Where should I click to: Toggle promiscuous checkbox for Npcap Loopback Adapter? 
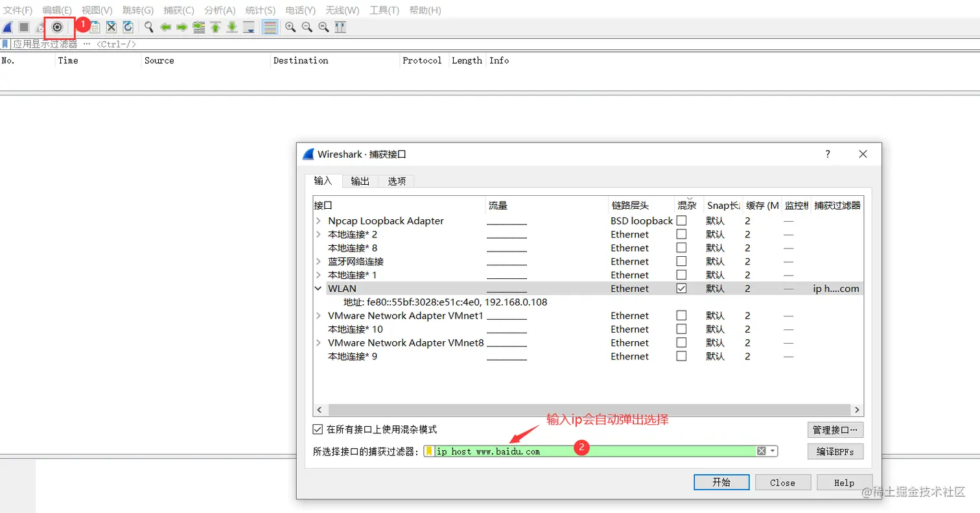tap(681, 221)
